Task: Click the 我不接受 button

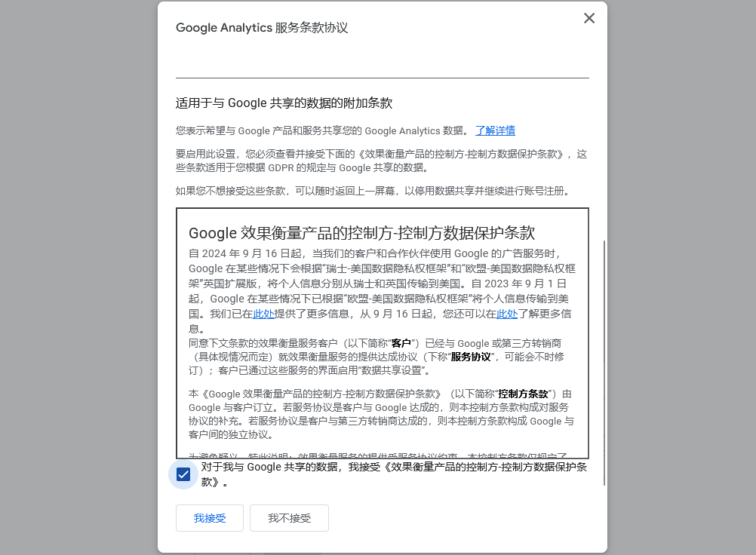Action: click(x=289, y=518)
